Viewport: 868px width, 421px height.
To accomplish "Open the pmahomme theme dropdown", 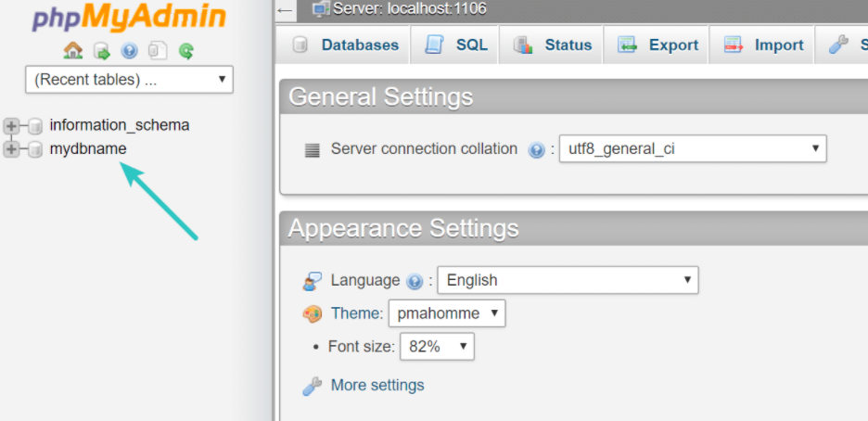I will point(447,313).
